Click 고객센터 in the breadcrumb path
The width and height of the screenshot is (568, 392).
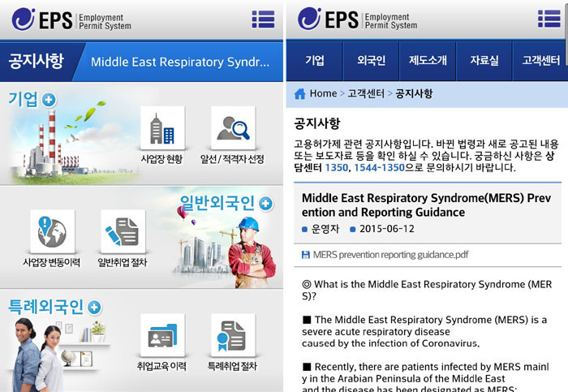point(367,93)
